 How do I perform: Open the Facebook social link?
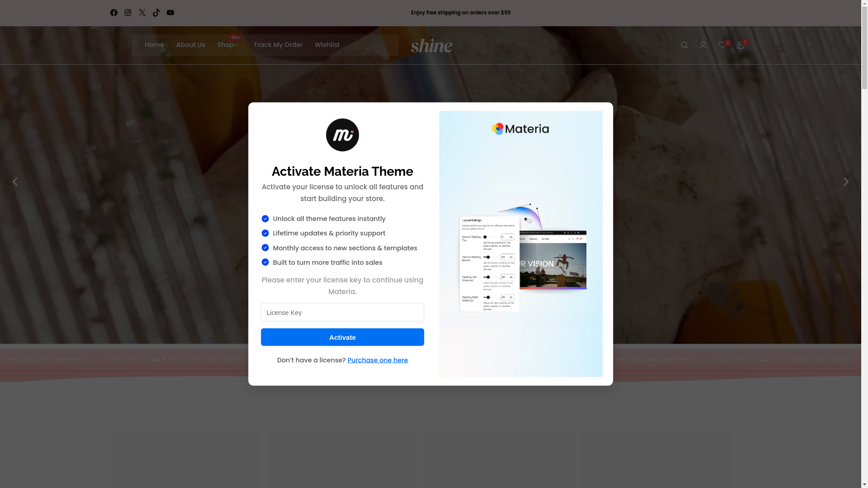coord(114,13)
